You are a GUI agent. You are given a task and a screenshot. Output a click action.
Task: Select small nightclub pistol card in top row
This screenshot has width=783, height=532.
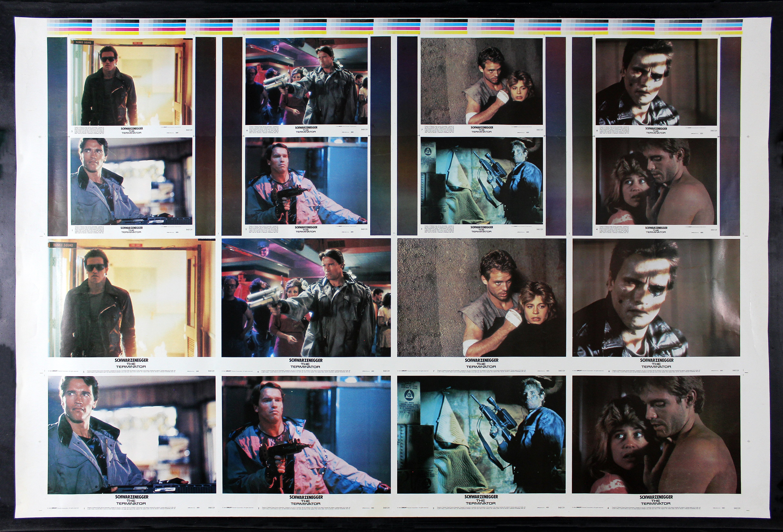tap(306, 81)
